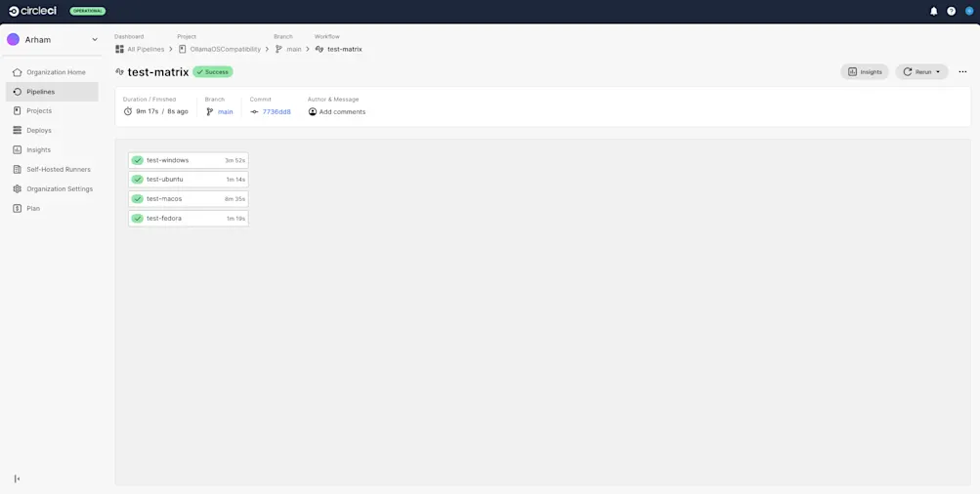Open the Insights button
980x494 pixels.
coord(865,72)
